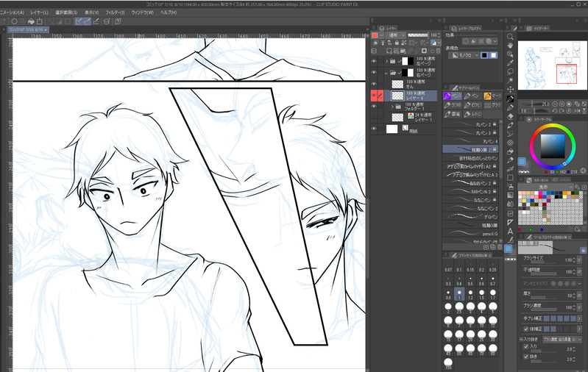The width and height of the screenshot is (588, 372).
Task: Flip horizontal icon in Navigator
Action: pyautogui.click(x=578, y=111)
